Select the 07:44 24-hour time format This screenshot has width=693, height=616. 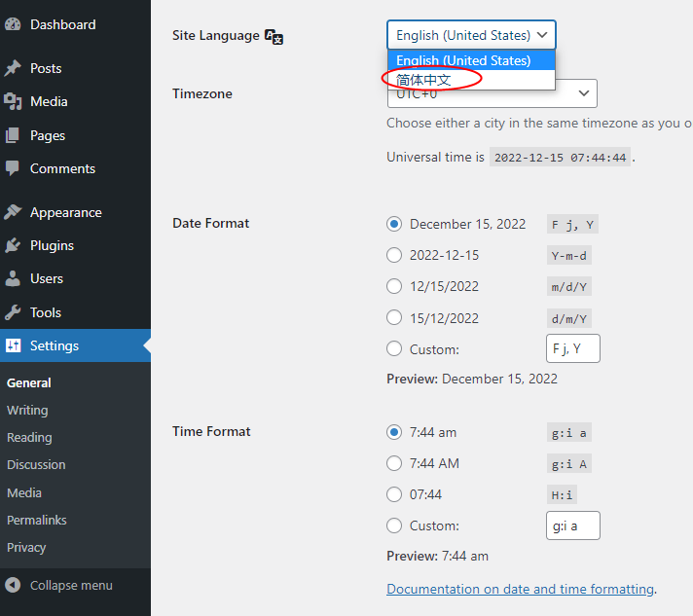click(394, 494)
